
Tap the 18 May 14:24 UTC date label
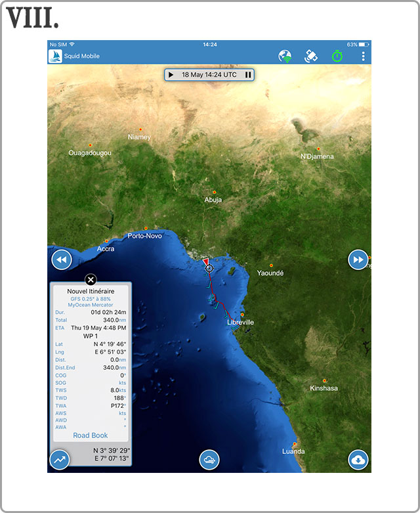point(209,75)
